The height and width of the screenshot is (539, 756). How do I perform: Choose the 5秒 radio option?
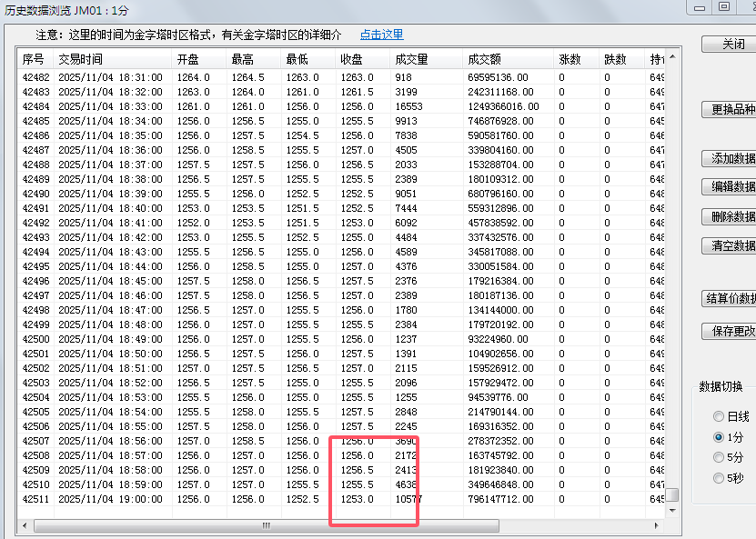coord(719,478)
